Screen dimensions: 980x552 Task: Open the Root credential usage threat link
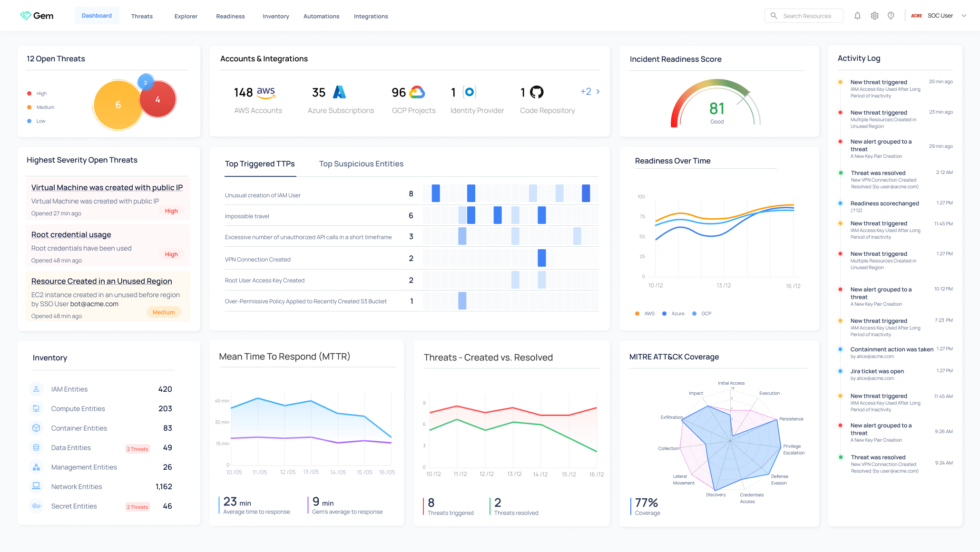point(71,234)
